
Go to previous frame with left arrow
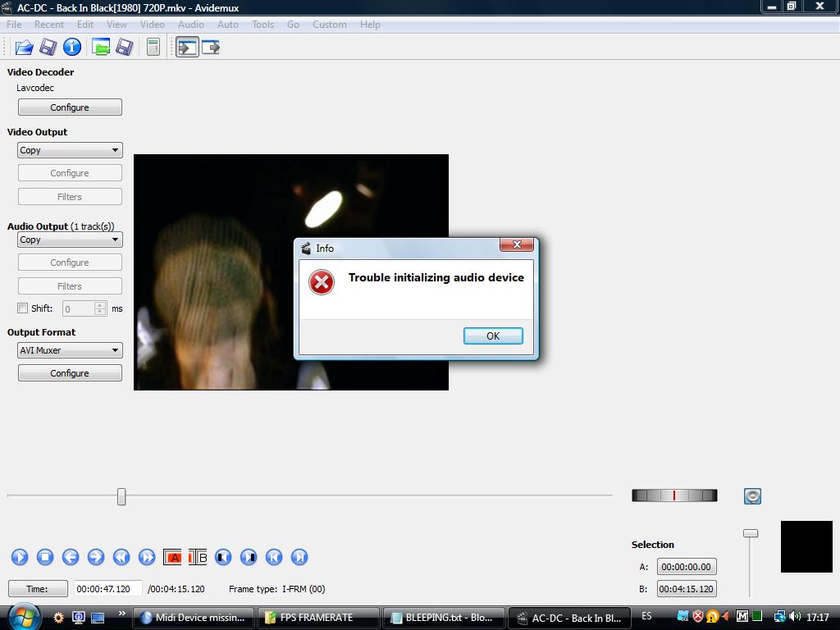coord(71,557)
